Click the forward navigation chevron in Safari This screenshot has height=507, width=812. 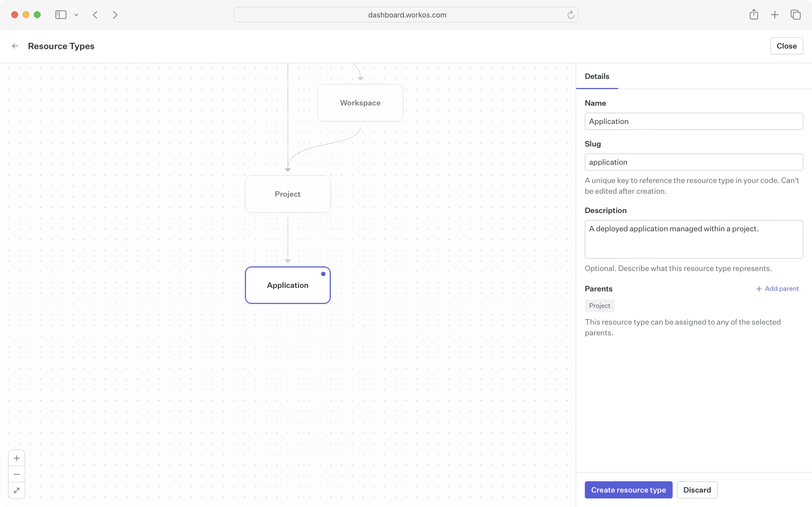(115, 14)
